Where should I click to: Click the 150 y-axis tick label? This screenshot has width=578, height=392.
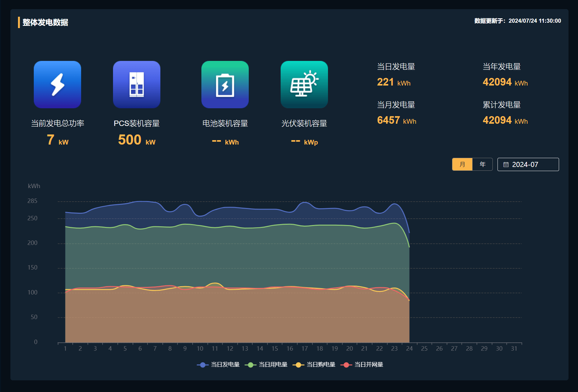[32, 268]
